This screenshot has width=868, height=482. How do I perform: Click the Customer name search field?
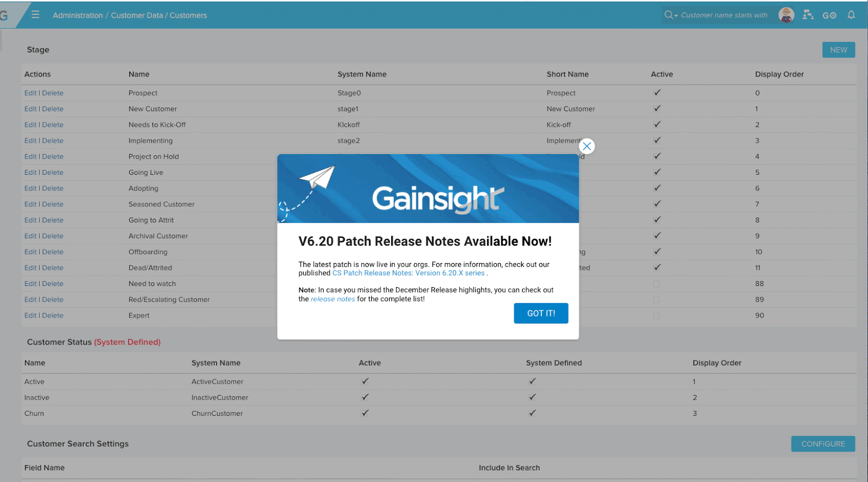[x=724, y=15]
